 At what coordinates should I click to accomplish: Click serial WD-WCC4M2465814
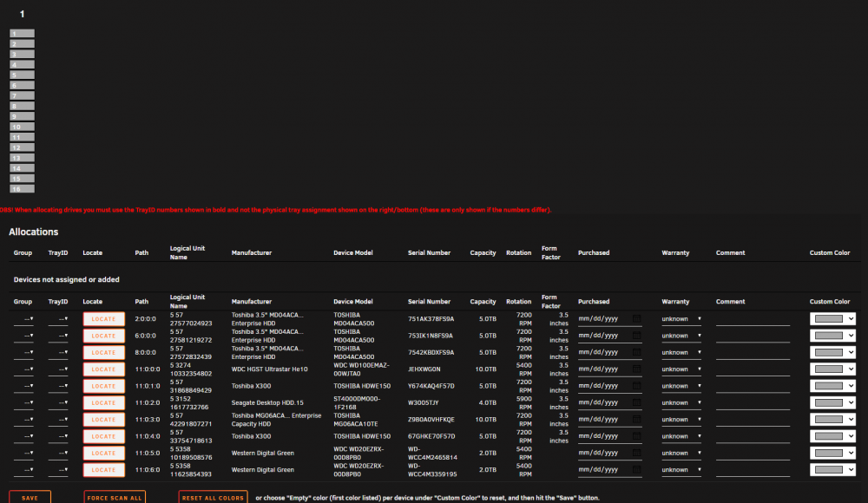[x=432, y=454]
